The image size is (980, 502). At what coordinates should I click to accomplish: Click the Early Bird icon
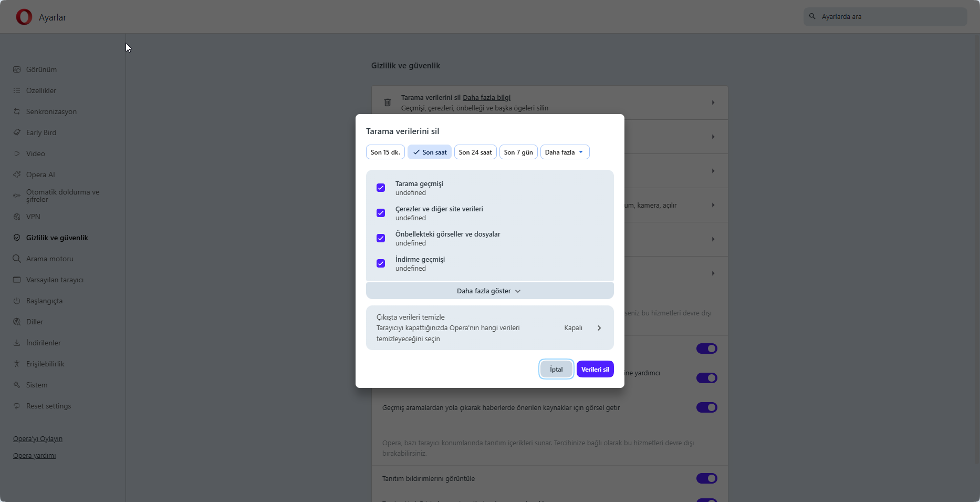pos(17,132)
